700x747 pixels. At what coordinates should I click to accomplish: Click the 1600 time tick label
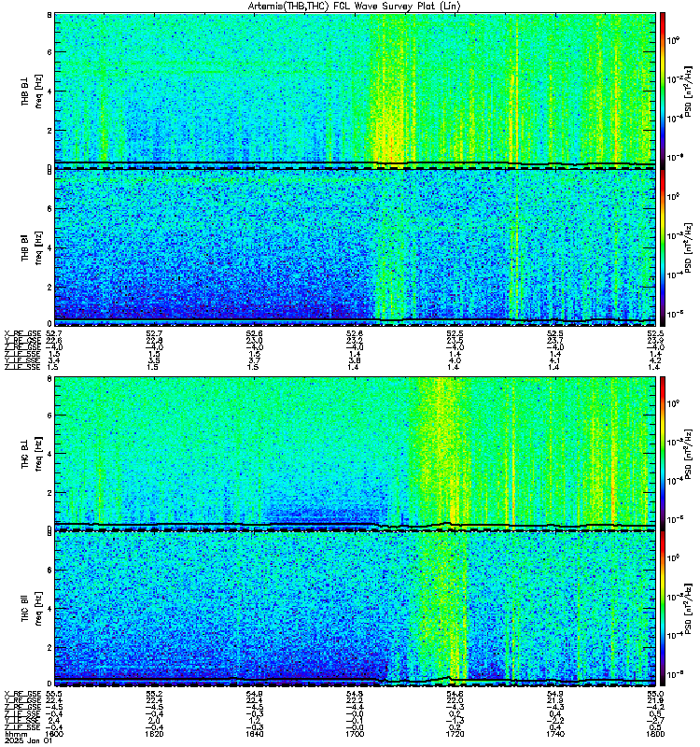pos(55,734)
